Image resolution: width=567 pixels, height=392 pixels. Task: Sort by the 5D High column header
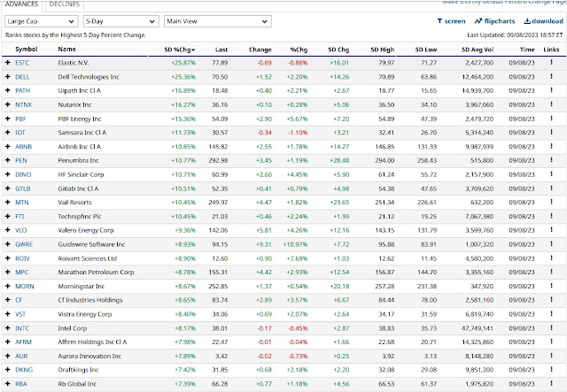coord(382,50)
